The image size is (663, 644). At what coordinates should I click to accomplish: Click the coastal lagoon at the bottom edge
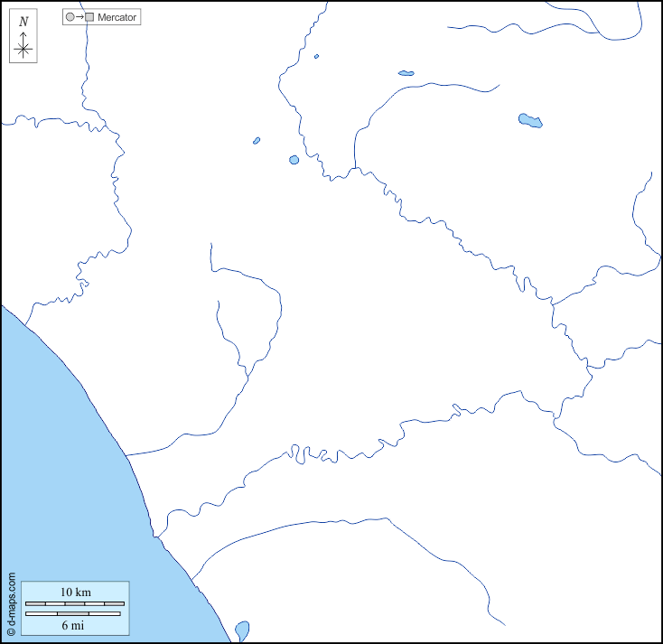pyautogui.click(x=241, y=630)
